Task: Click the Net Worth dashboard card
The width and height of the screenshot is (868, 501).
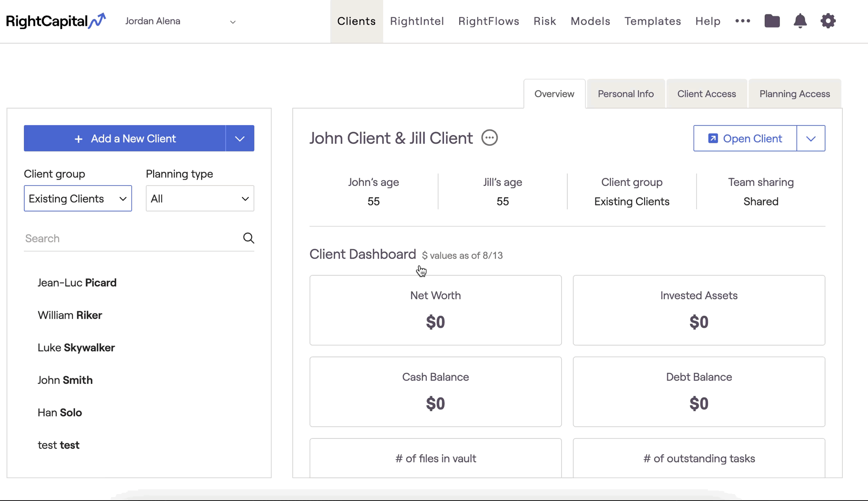Action: 435,310
